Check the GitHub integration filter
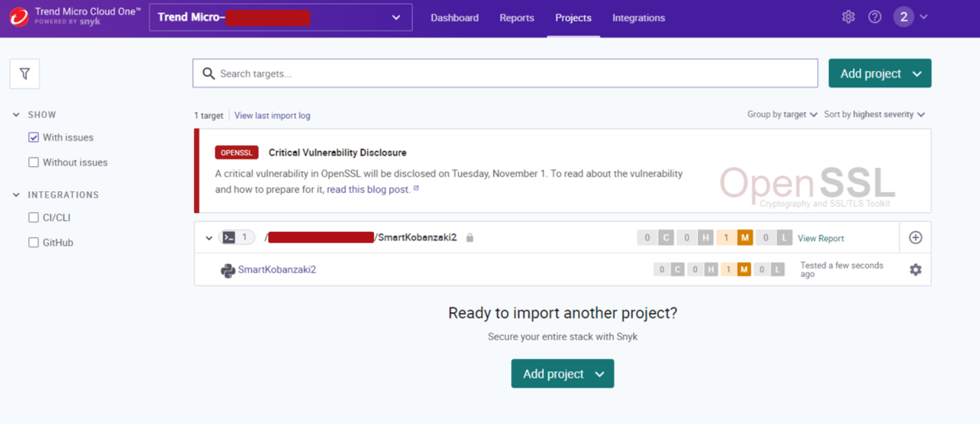980x424 pixels. click(x=34, y=243)
